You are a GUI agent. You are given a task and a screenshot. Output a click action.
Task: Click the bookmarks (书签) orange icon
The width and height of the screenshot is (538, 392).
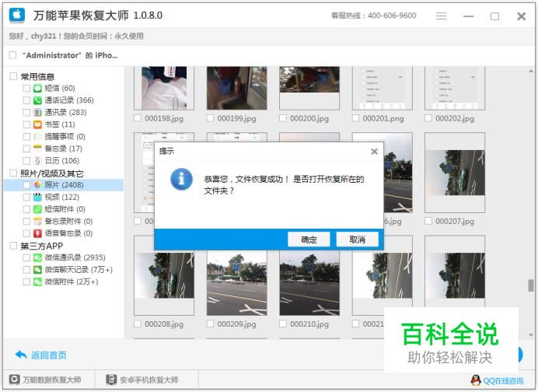point(37,124)
